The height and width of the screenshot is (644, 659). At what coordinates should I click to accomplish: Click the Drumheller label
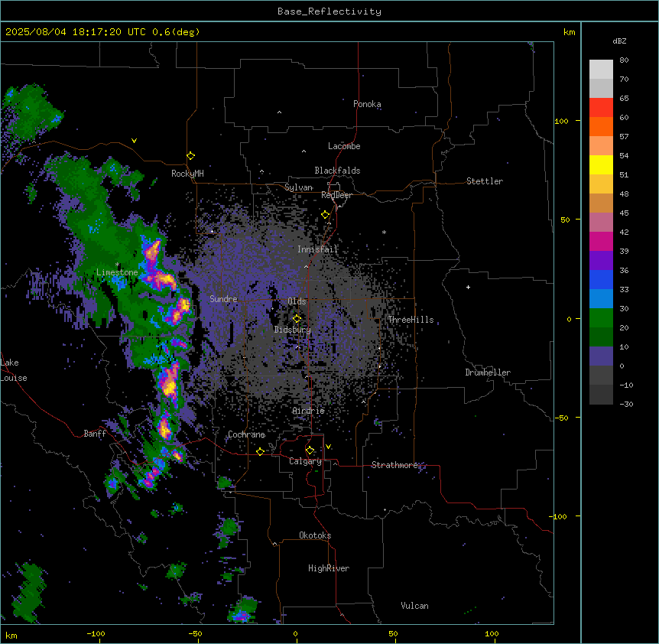tap(488, 372)
